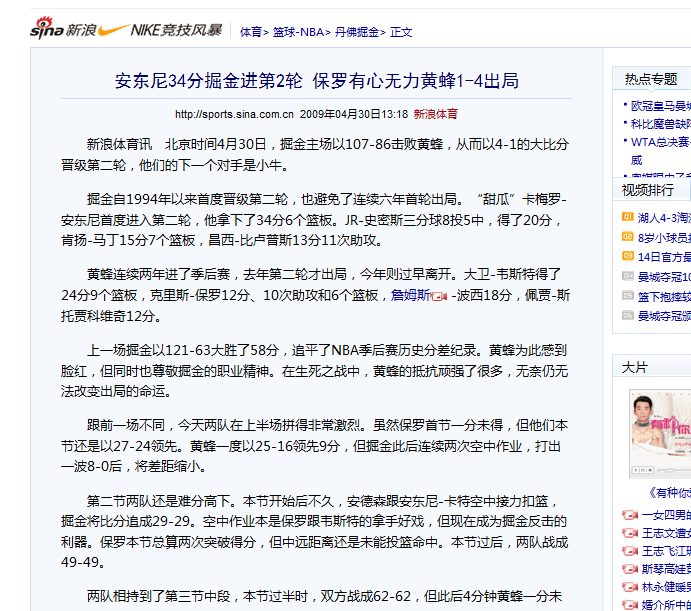Open the 丹佛掘金 breadcrumb link
Screen dimensions: 691x611
[357, 32]
